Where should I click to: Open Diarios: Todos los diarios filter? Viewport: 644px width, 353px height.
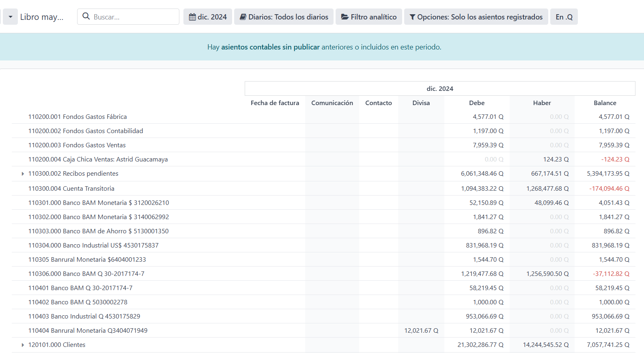(x=284, y=17)
